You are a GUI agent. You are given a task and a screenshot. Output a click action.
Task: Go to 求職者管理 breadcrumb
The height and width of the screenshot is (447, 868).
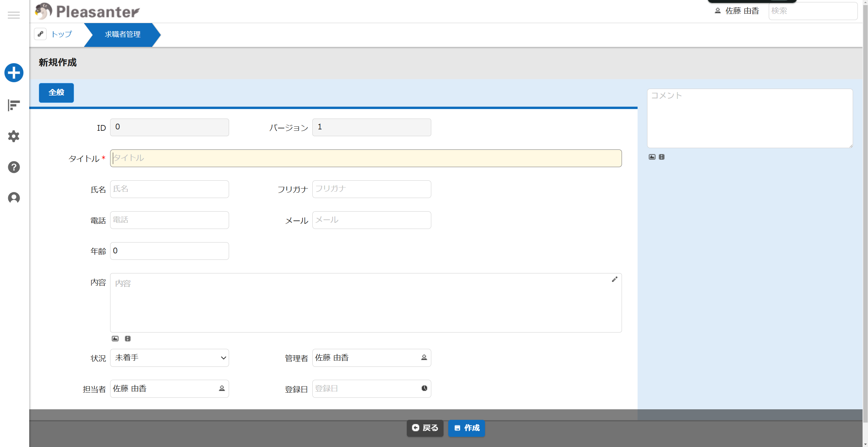(x=122, y=34)
